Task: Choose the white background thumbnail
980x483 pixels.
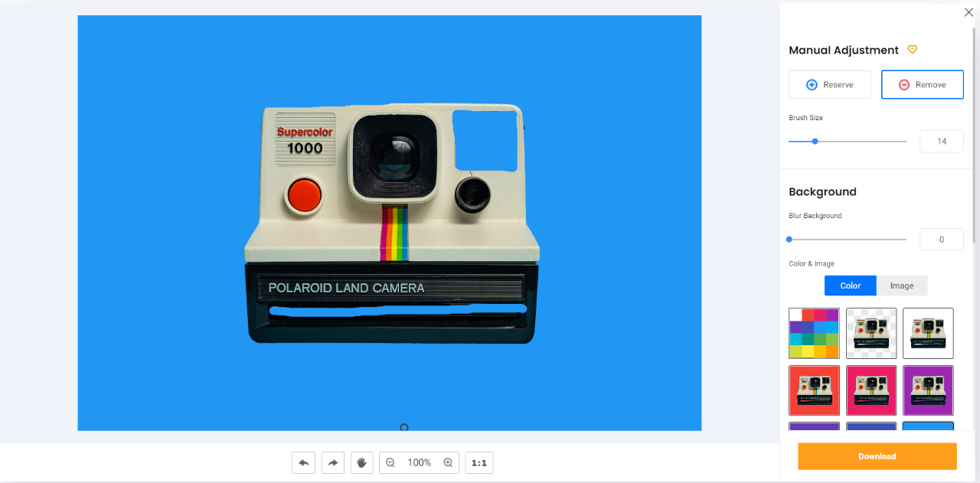Action: pyautogui.click(x=928, y=333)
